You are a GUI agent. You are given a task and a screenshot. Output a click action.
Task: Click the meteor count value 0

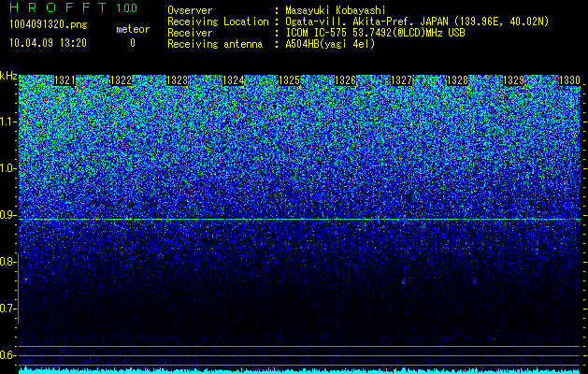(133, 43)
